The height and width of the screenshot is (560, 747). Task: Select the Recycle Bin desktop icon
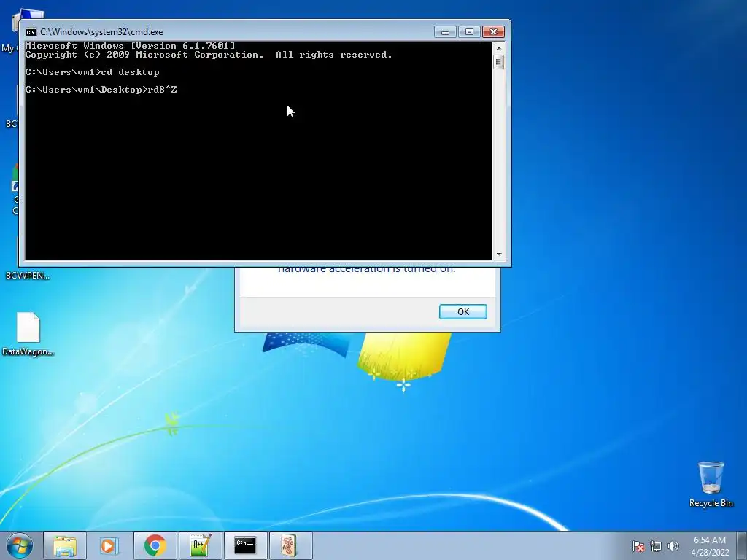pos(711,484)
